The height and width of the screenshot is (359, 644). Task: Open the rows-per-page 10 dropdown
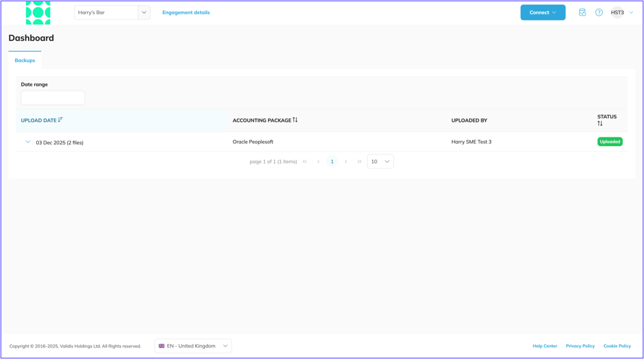tap(381, 162)
